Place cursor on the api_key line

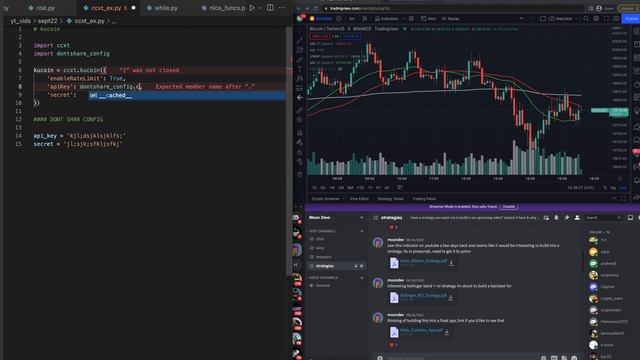(80, 136)
